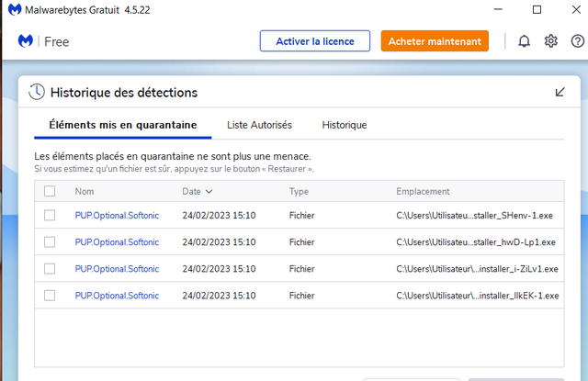Click the Emplacement column header

(423, 192)
